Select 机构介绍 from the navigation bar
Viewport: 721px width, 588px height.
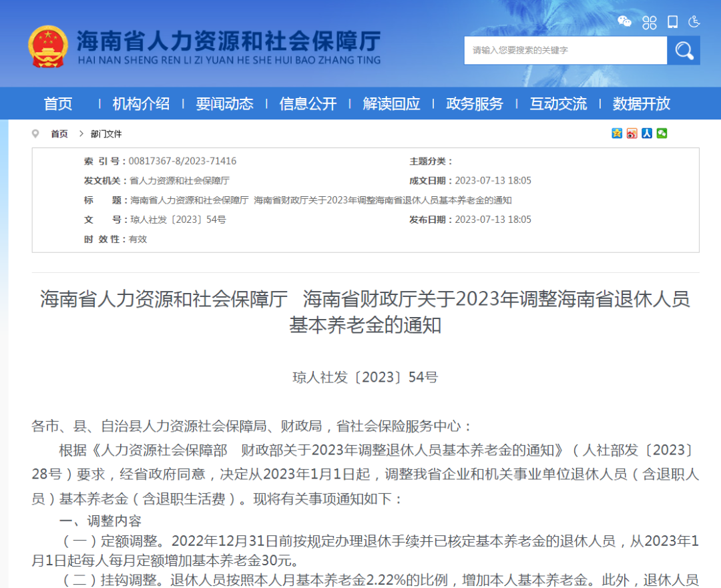tap(140, 103)
